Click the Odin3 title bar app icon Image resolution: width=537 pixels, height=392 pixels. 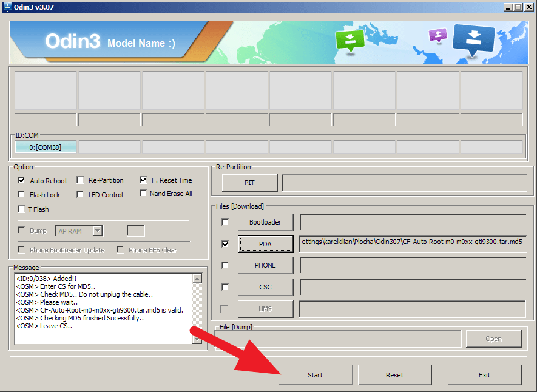pyautogui.click(x=7, y=7)
